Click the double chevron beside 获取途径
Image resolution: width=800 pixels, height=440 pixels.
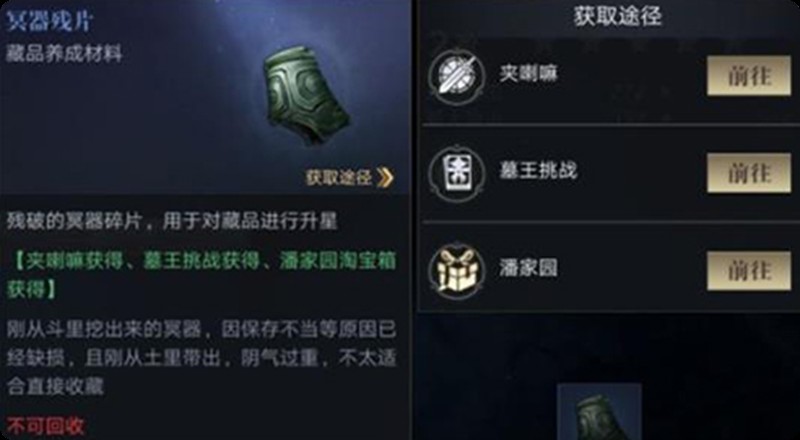pos(385,178)
